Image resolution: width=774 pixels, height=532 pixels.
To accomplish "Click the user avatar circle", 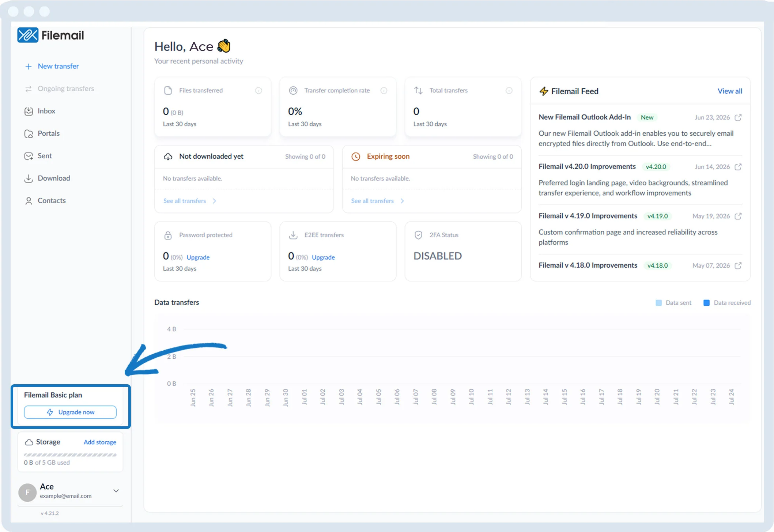I will point(27,492).
